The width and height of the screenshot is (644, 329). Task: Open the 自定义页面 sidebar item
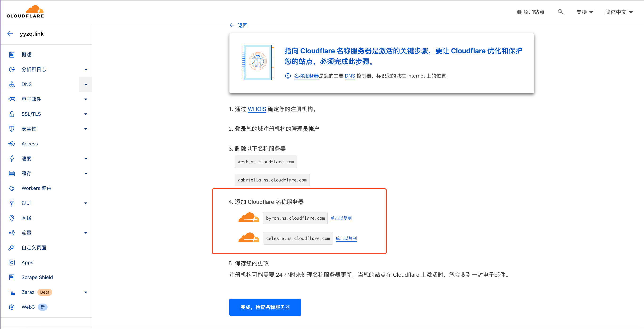click(46, 248)
